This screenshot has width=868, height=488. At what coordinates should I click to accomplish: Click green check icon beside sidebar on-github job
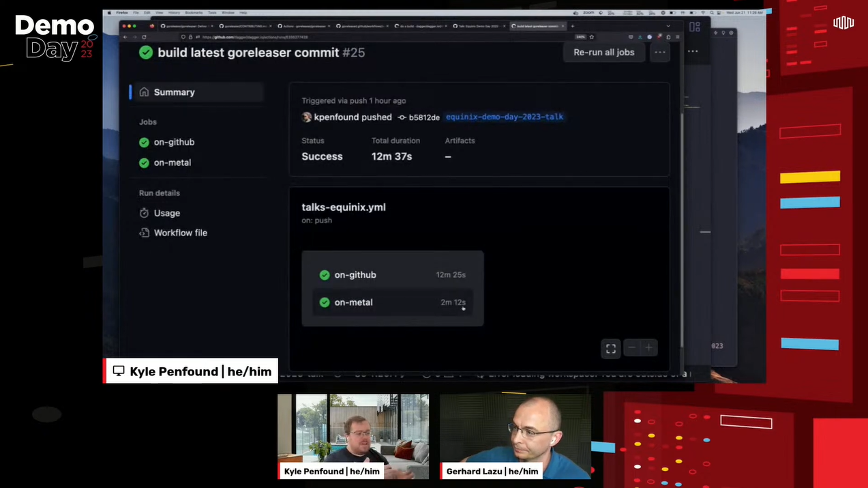(144, 142)
